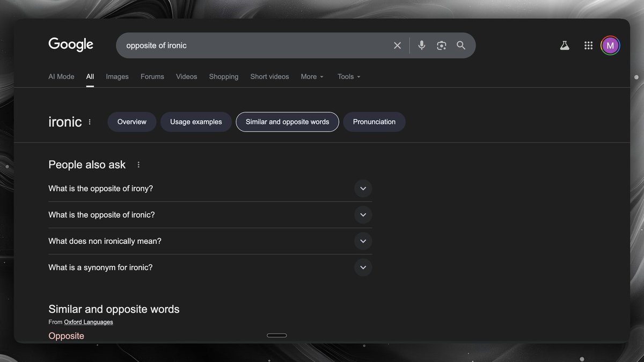Switch to Videos tab
Screen dimensions: 644x362
186,77
